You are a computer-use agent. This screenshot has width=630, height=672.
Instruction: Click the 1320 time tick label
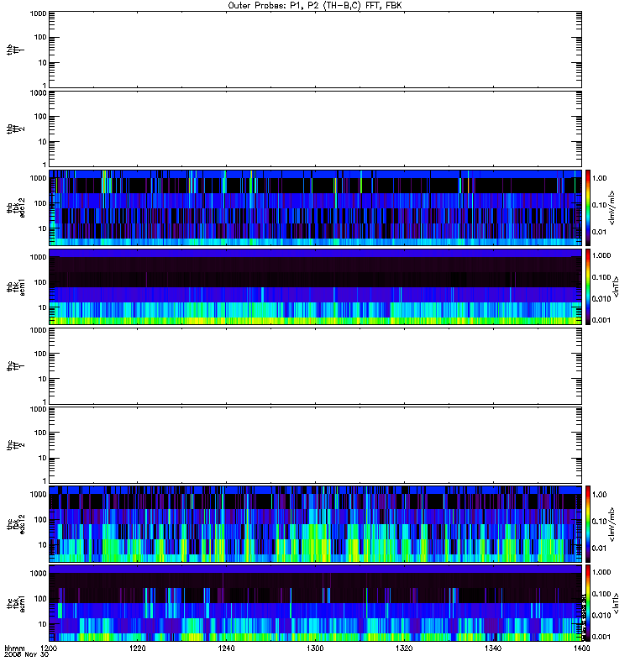pyautogui.click(x=404, y=648)
